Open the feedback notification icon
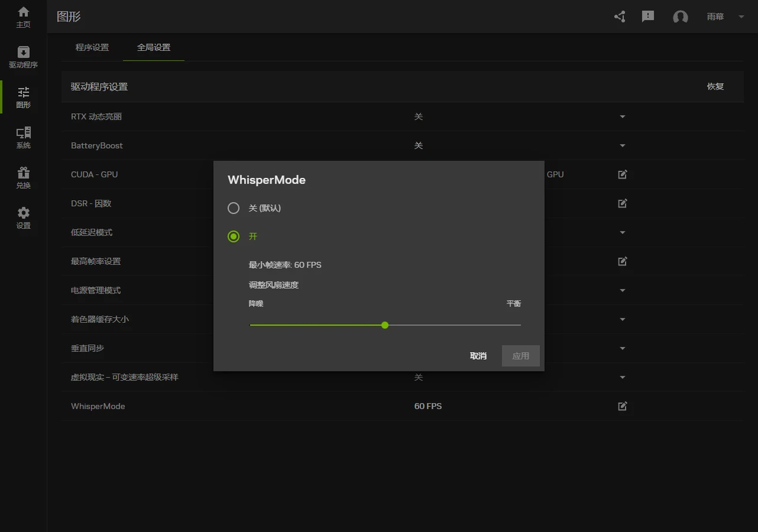The image size is (758, 532). point(648,17)
